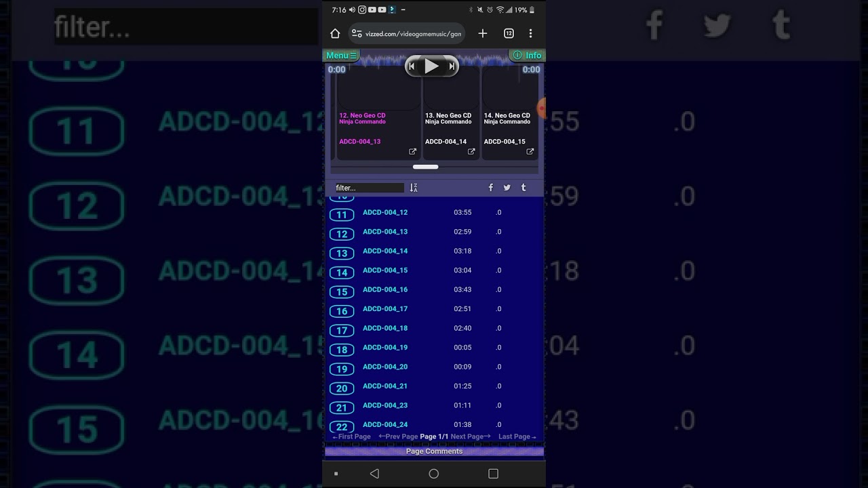Open the Page Comments bar
This screenshot has width=868, height=488.
[434, 451]
